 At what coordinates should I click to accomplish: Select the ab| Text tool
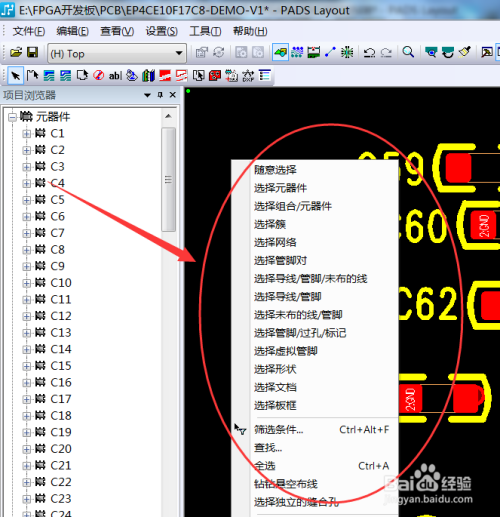coord(115,76)
